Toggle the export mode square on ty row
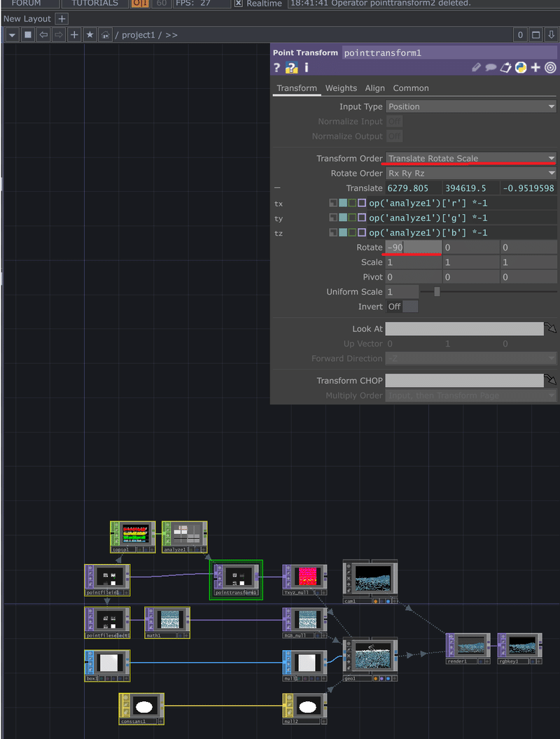560x739 pixels. pyautogui.click(x=353, y=218)
